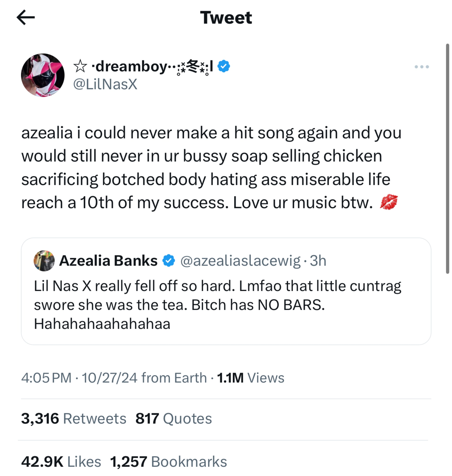Screen dimensions: 452x476
Task: View the 817 Quotes list
Action: click(173, 418)
